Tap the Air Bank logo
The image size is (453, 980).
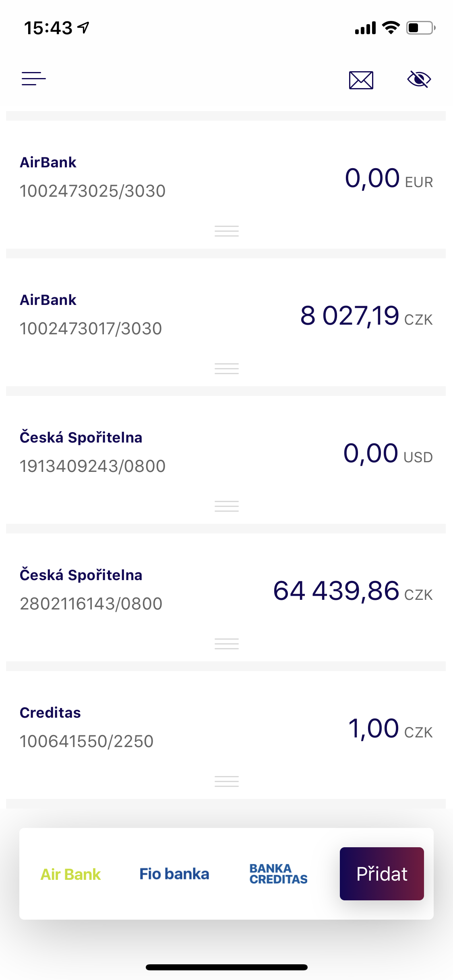coord(71,874)
